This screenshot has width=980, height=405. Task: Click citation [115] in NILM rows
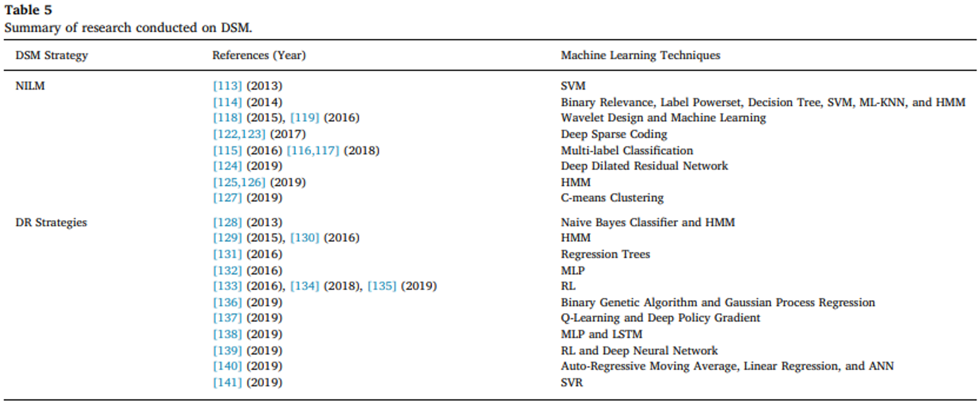pyautogui.click(x=227, y=151)
